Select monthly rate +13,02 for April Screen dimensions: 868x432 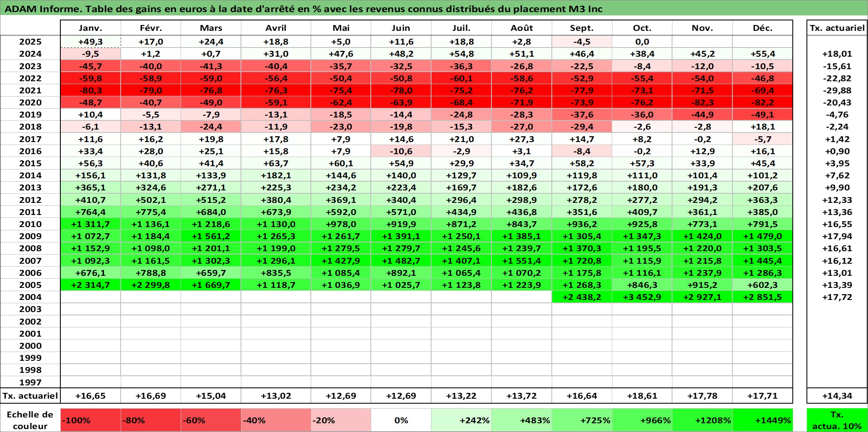(276, 396)
